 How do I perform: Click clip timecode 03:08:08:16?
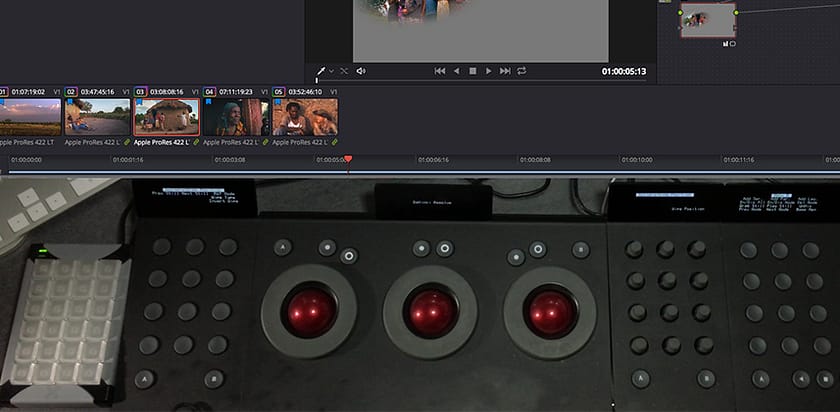[x=167, y=92]
